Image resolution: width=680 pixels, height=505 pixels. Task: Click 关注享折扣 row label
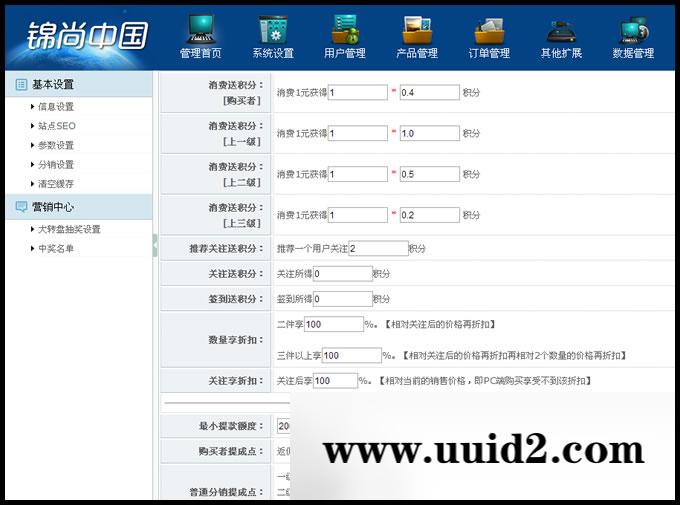235,380
